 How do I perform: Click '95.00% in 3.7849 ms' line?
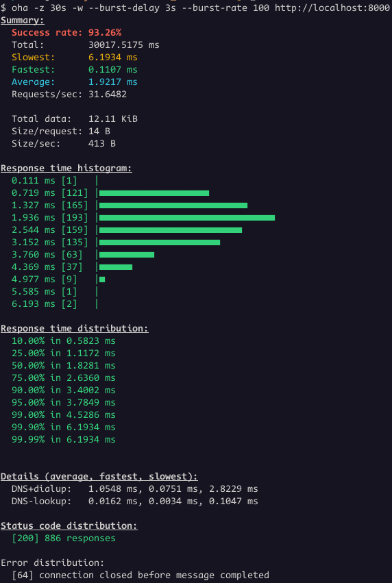click(64, 402)
